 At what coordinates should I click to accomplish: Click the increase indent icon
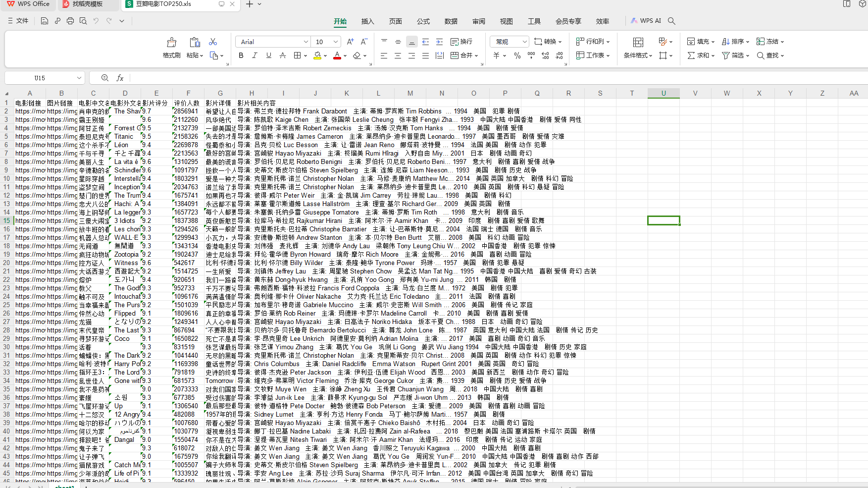click(439, 42)
